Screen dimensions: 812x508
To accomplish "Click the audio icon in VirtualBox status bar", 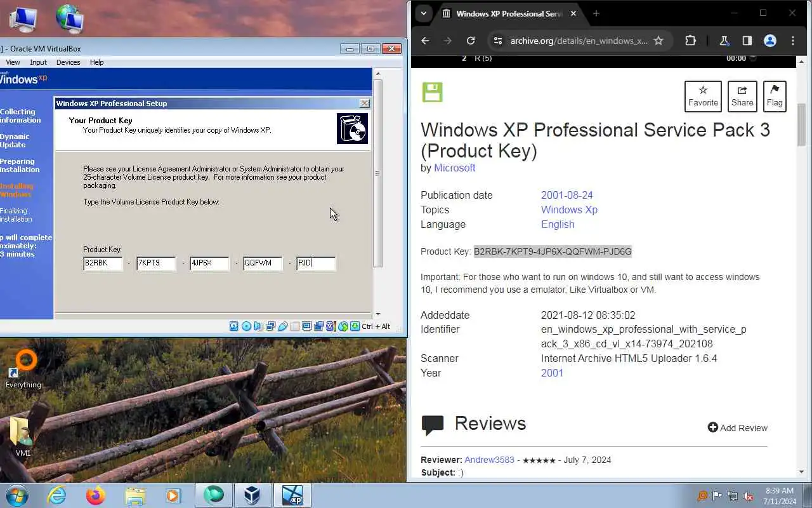I will coord(258,326).
